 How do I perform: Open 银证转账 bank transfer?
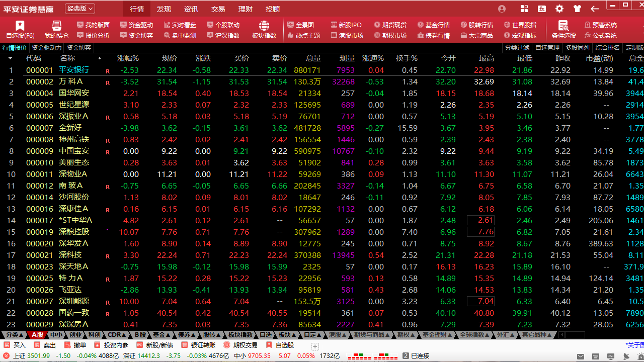[x=199, y=345]
